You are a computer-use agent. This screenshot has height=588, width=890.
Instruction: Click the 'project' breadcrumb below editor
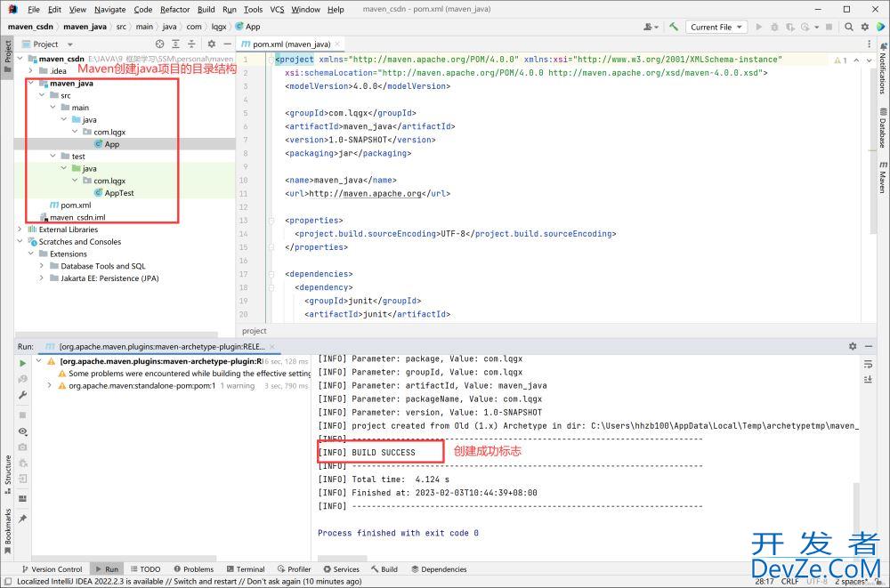click(x=255, y=330)
